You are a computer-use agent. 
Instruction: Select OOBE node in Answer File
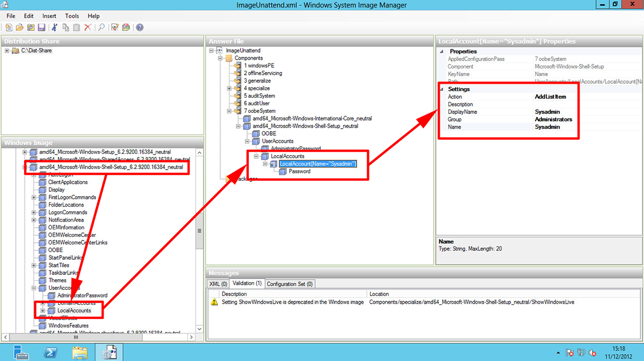pyautogui.click(x=269, y=134)
